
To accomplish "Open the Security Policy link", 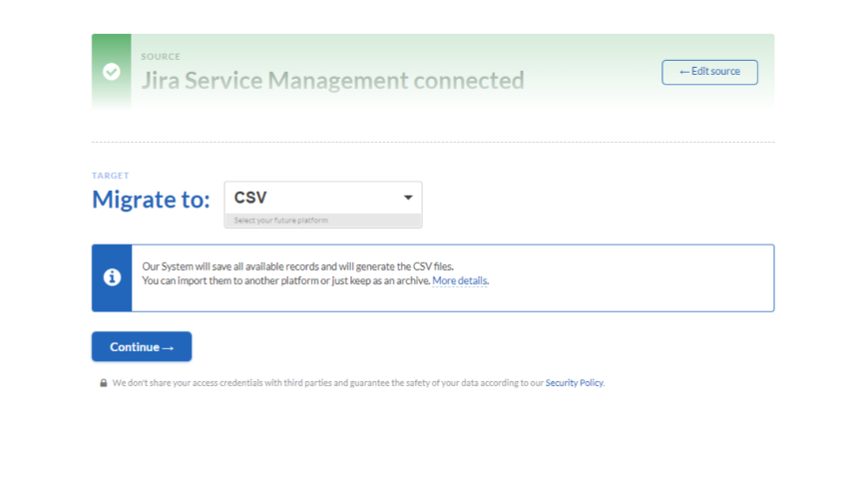I will coord(574,382).
